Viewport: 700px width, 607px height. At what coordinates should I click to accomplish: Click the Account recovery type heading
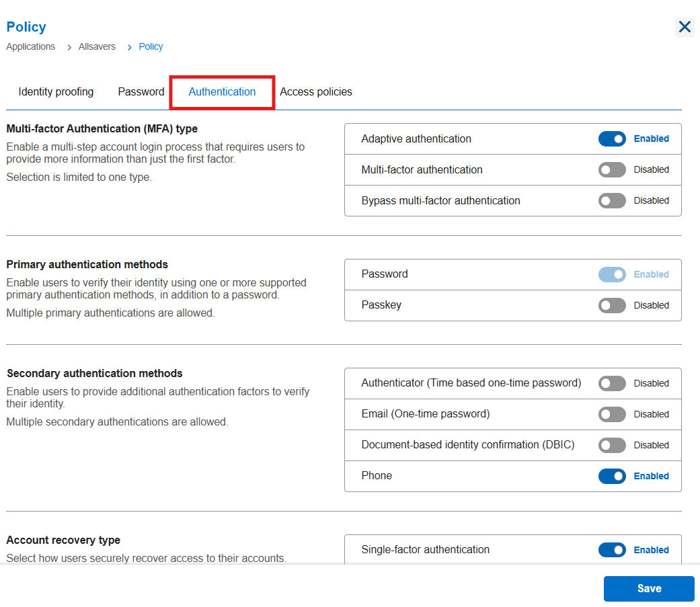pyautogui.click(x=63, y=540)
